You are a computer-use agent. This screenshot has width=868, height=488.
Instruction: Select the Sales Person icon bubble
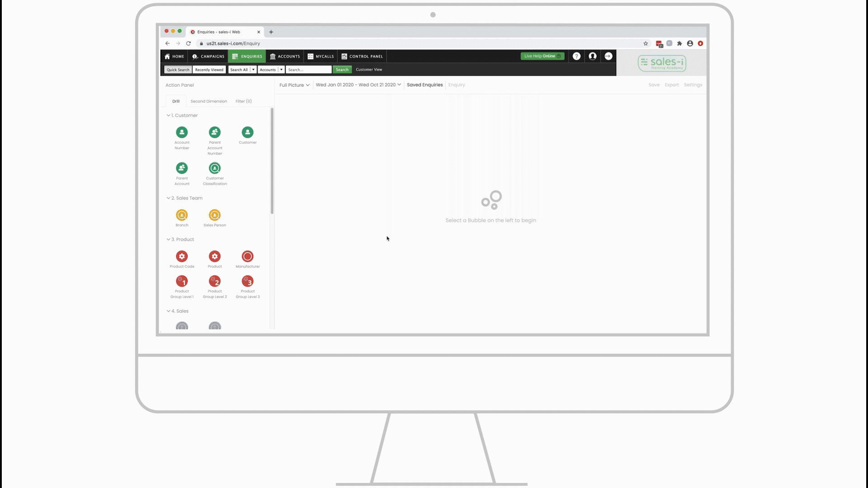pos(215,215)
